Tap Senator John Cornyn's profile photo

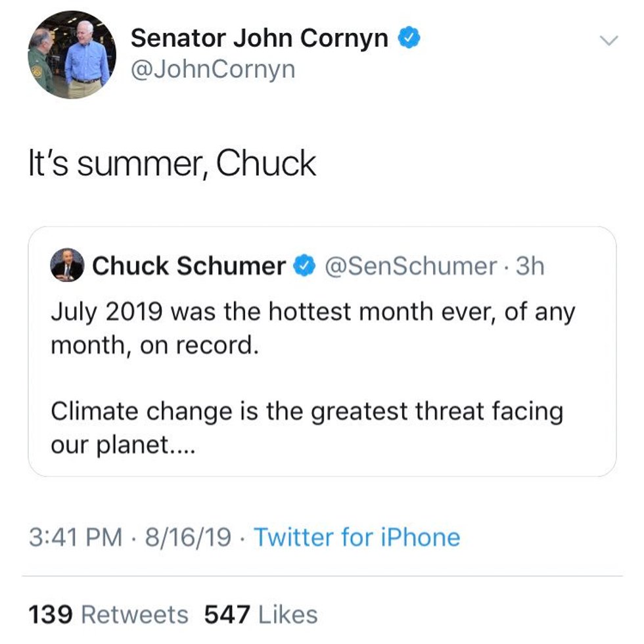pyautogui.click(x=72, y=55)
